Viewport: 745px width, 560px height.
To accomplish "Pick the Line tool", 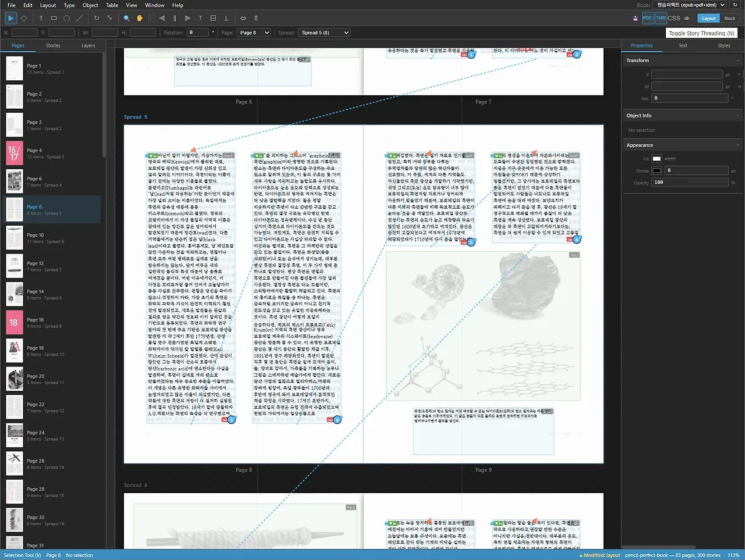I will point(79,18).
